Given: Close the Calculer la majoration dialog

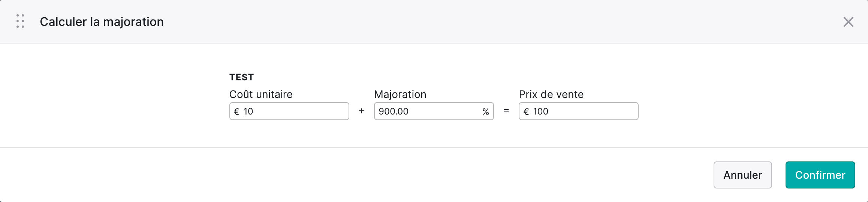Looking at the screenshot, I should coord(849,22).
